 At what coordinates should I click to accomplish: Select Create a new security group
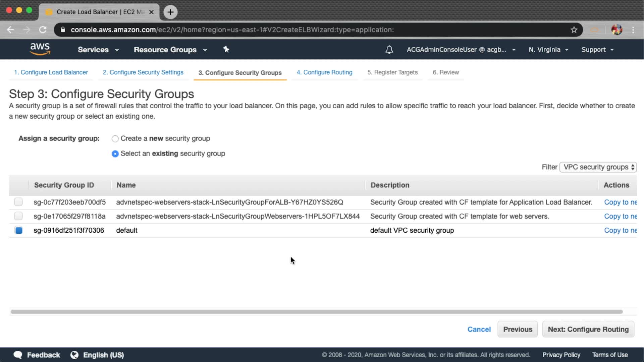[115, 139]
